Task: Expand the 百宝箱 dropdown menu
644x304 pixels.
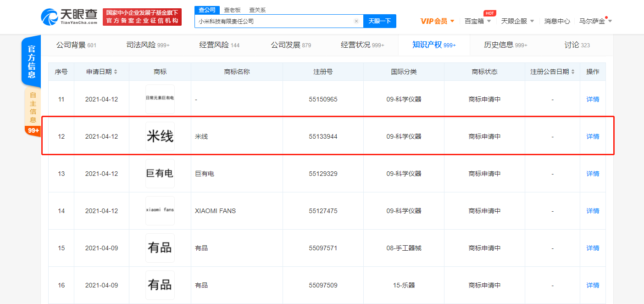Action: click(x=477, y=21)
